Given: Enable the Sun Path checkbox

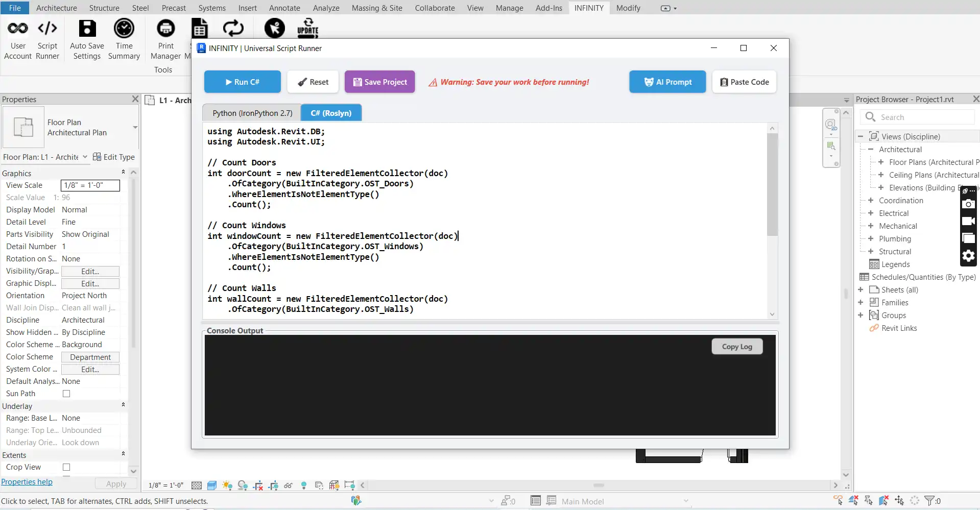Looking at the screenshot, I should [x=66, y=393].
